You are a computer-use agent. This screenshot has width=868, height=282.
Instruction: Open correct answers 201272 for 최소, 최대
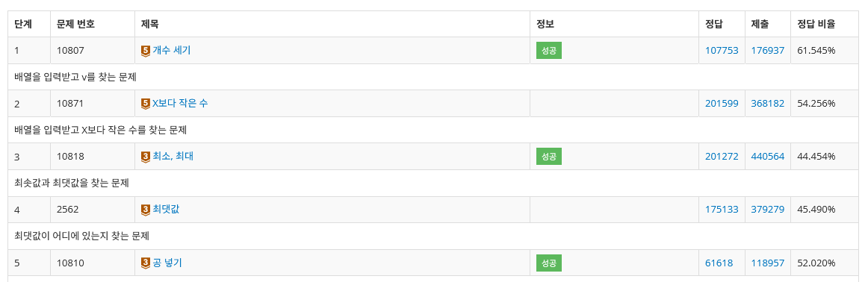tap(722, 157)
